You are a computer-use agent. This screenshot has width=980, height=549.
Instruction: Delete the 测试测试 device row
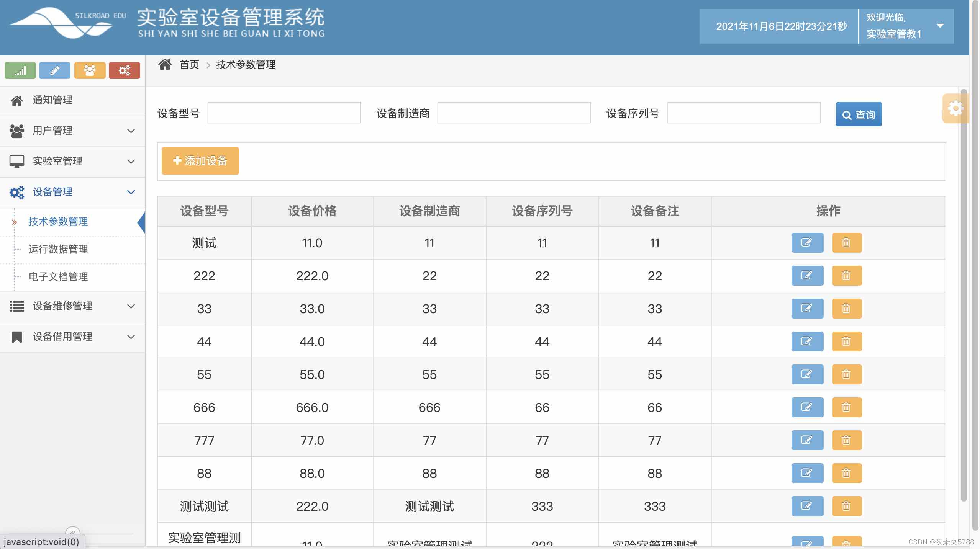847,506
